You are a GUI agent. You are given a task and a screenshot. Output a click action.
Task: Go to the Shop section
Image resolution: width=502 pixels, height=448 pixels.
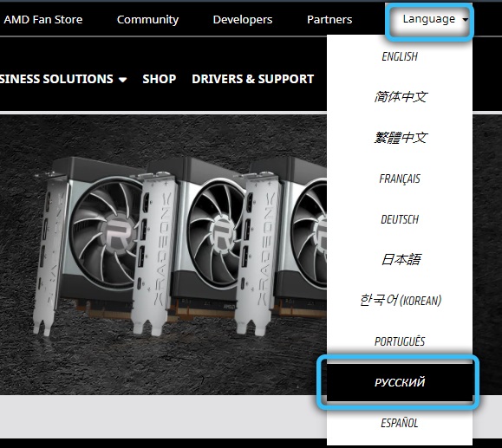coord(160,79)
